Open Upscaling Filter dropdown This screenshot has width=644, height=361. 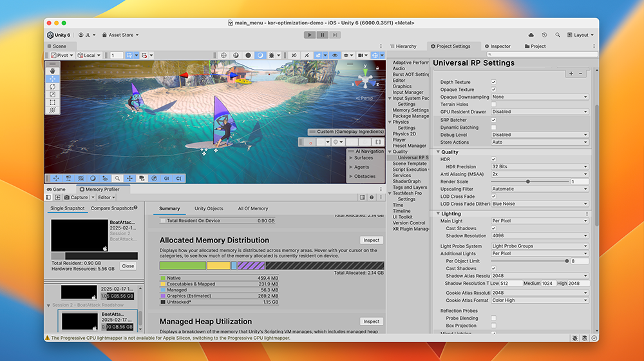pos(540,189)
